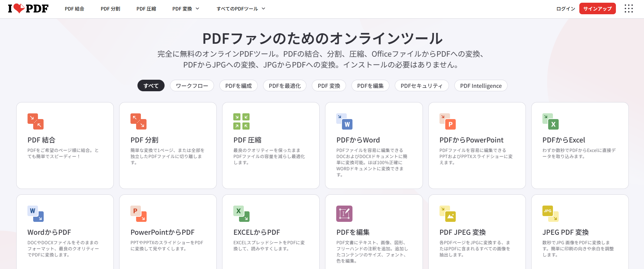The height and width of the screenshot is (269, 644).
Task: Open the PDFを編集 card title
Action: pos(353,232)
